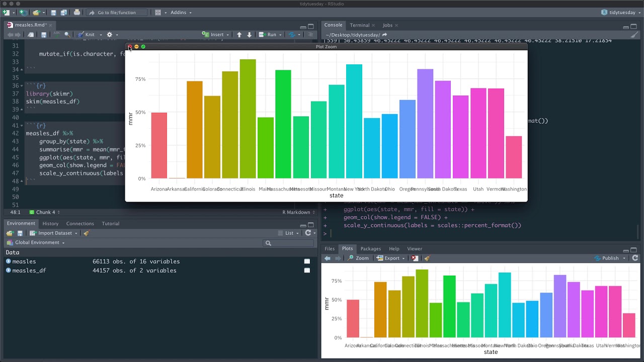Screen dimensions: 644x362
Task: Open the workspace panes layout icon
Action: 158,12
